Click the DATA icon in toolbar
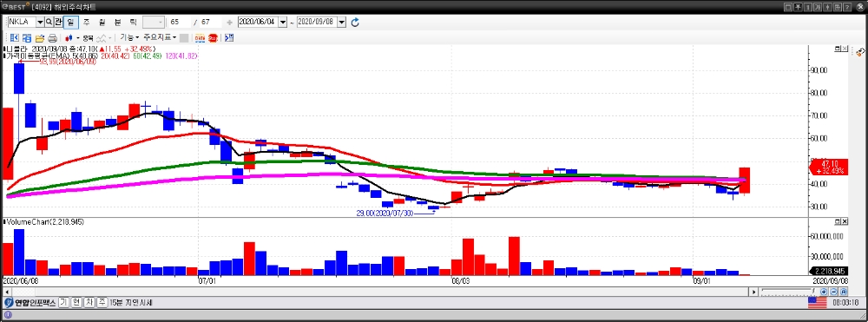The width and height of the screenshot is (868, 322). click(x=200, y=38)
